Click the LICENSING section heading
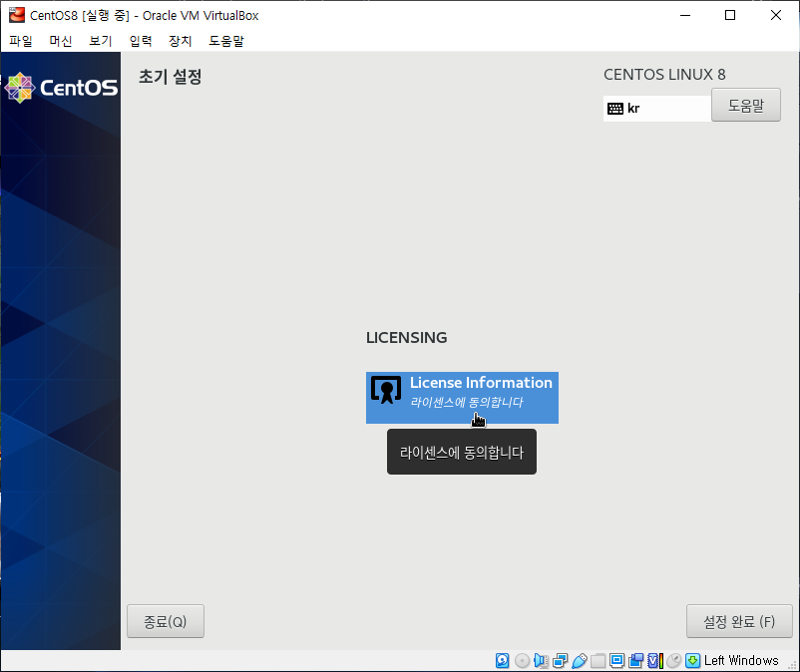Viewport: 800px width, 672px height. click(x=407, y=338)
